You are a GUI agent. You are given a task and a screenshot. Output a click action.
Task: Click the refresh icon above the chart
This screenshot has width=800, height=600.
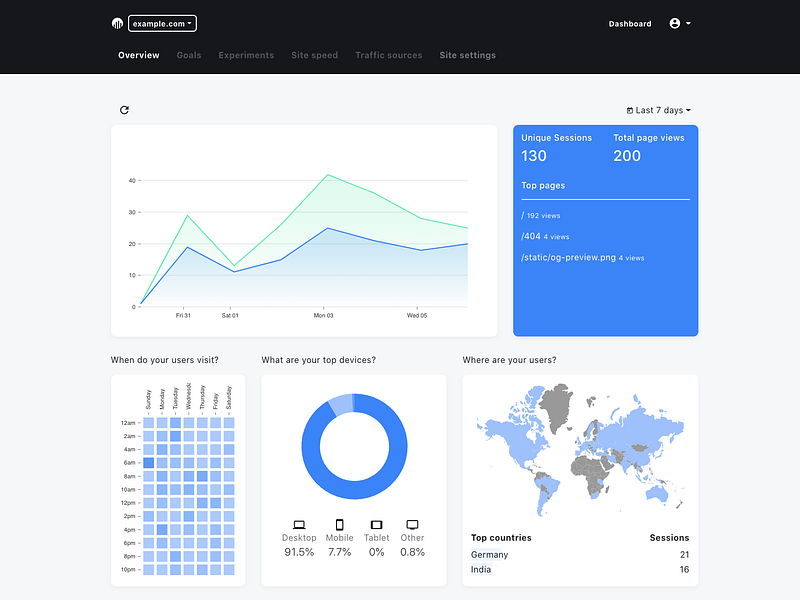[x=124, y=110]
